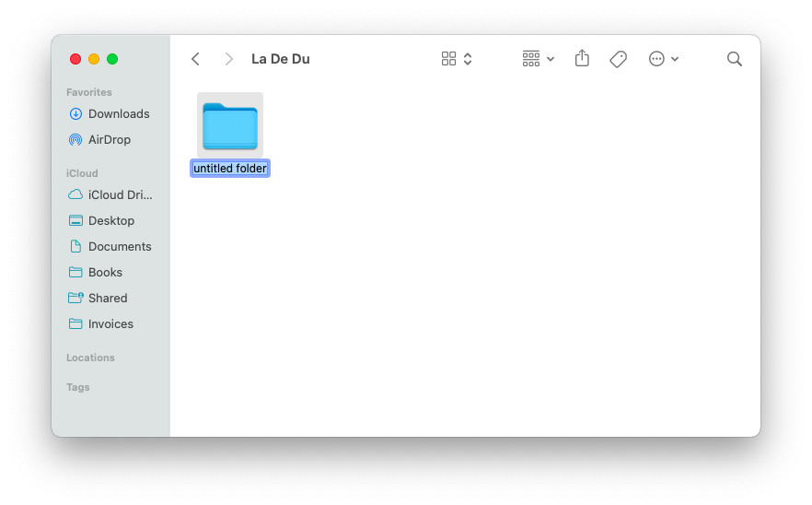The image size is (812, 505).
Task: Expand the Group By dropdown chevron
Action: [551, 59]
